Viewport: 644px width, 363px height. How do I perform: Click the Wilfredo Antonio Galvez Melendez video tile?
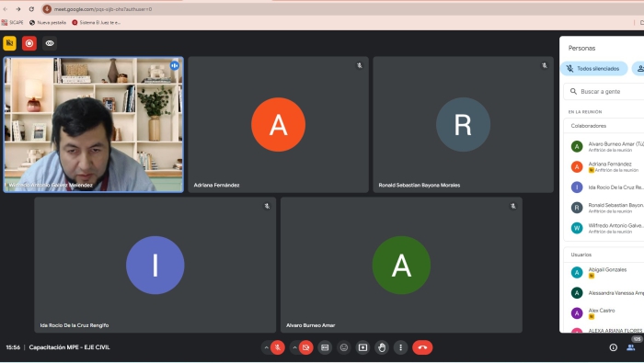coord(93,124)
